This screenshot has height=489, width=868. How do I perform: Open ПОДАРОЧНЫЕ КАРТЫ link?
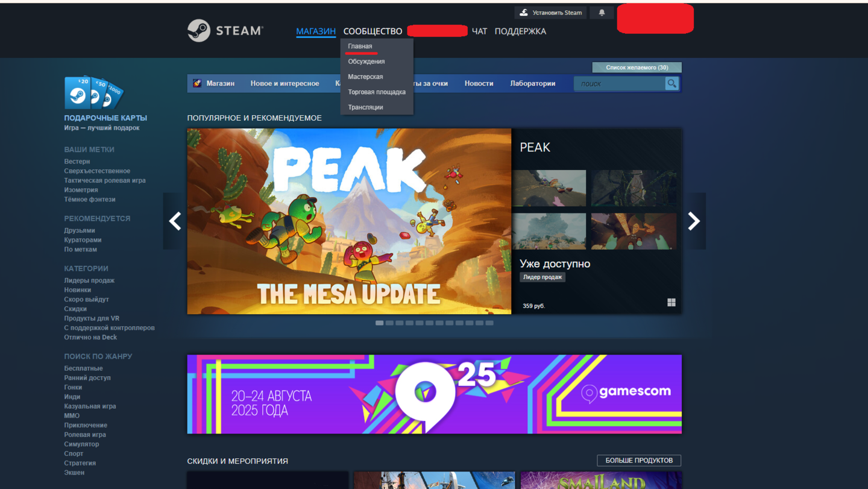point(105,118)
